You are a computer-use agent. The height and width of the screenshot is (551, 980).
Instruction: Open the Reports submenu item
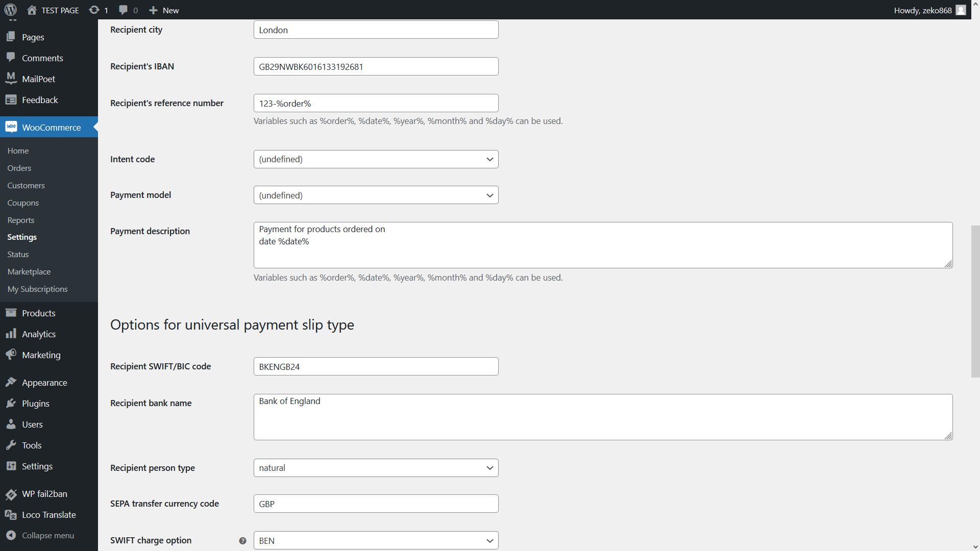click(x=21, y=220)
